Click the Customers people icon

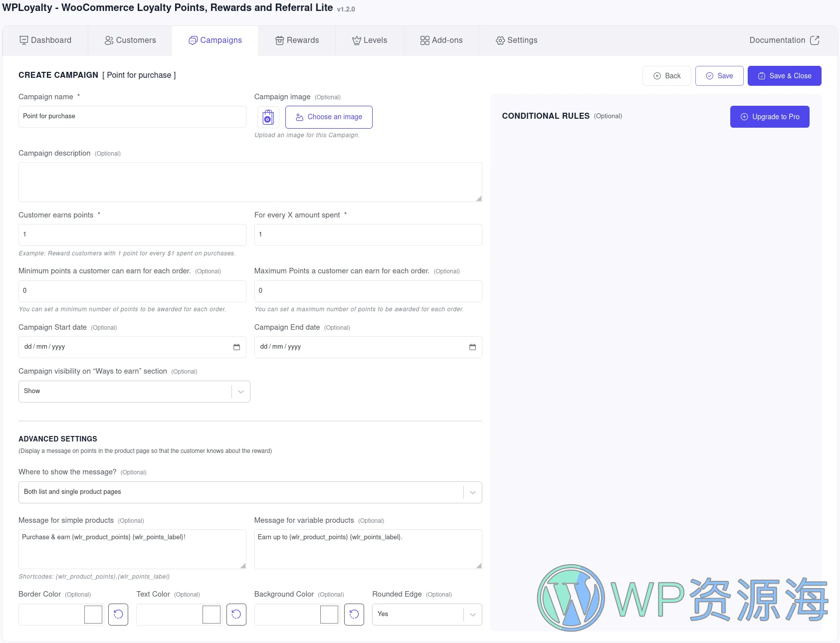(x=109, y=40)
